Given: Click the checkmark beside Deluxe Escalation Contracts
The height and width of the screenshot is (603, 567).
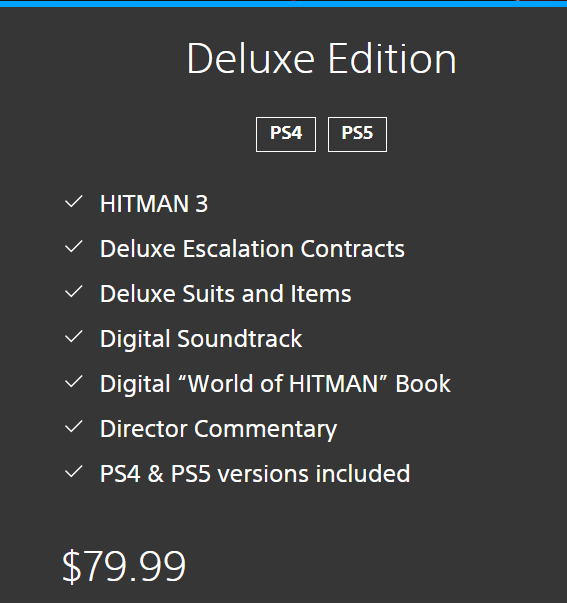Looking at the screenshot, I should tap(73, 247).
